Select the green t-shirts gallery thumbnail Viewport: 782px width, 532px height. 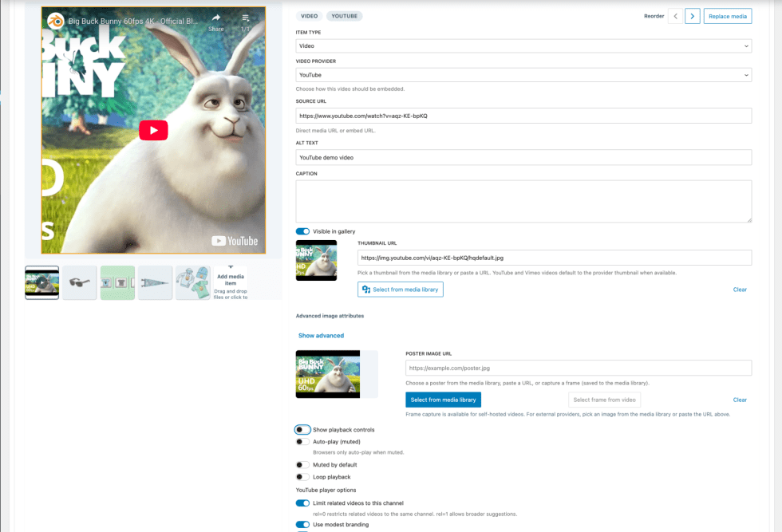[x=117, y=282]
